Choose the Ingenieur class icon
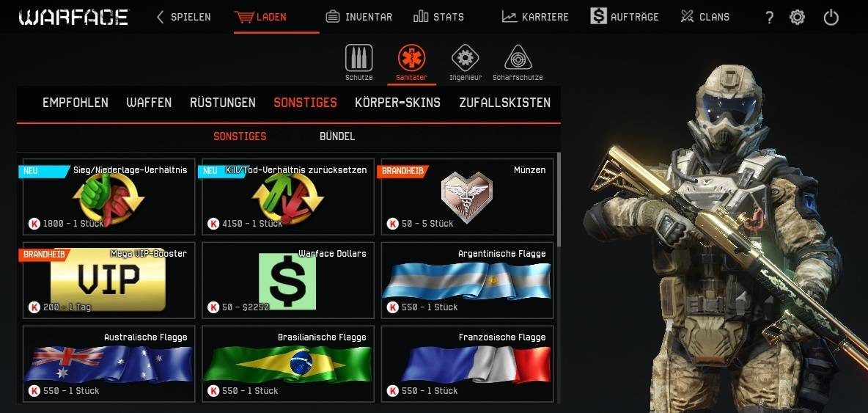 (465, 58)
